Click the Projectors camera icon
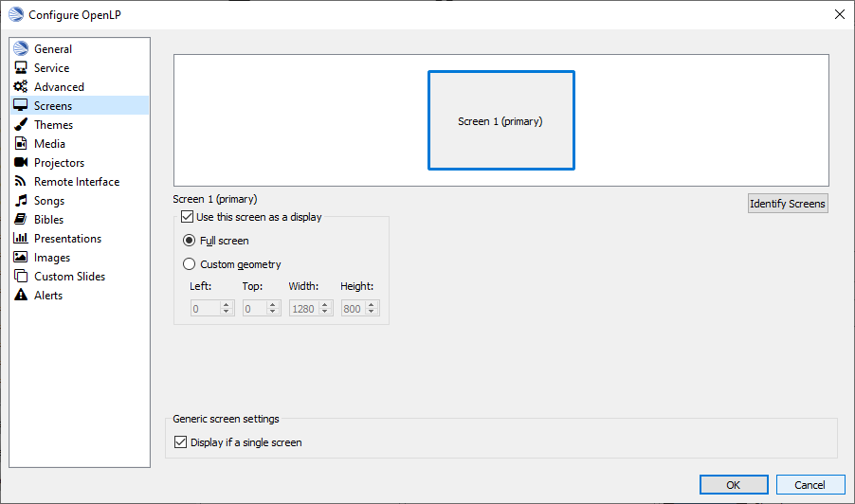The image size is (855, 504). (21, 162)
